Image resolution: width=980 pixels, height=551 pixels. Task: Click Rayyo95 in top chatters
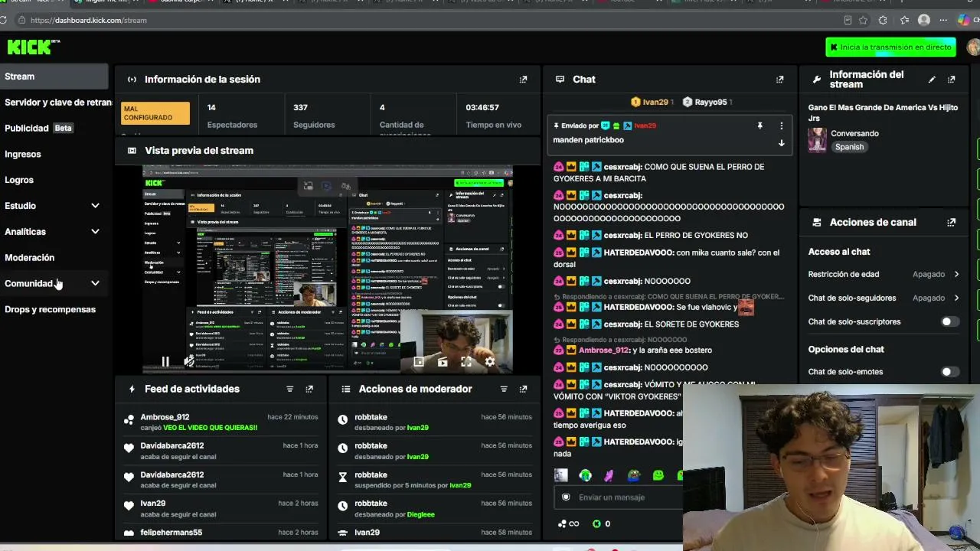click(710, 102)
